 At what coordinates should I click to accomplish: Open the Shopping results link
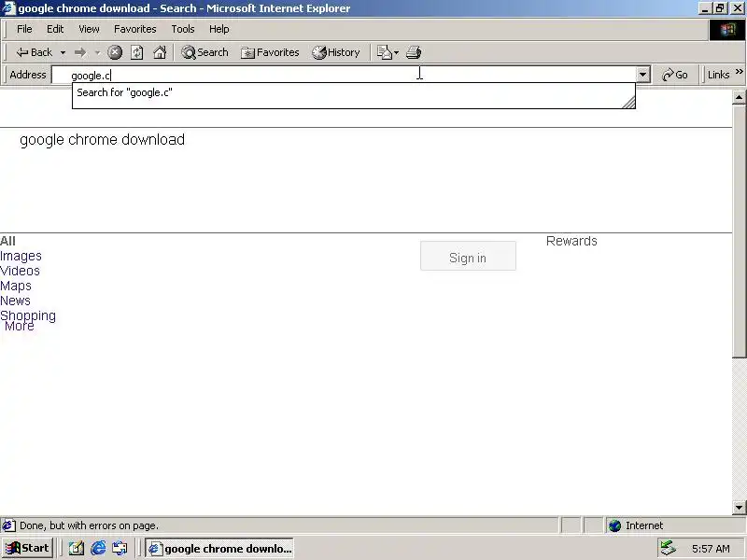pos(28,315)
